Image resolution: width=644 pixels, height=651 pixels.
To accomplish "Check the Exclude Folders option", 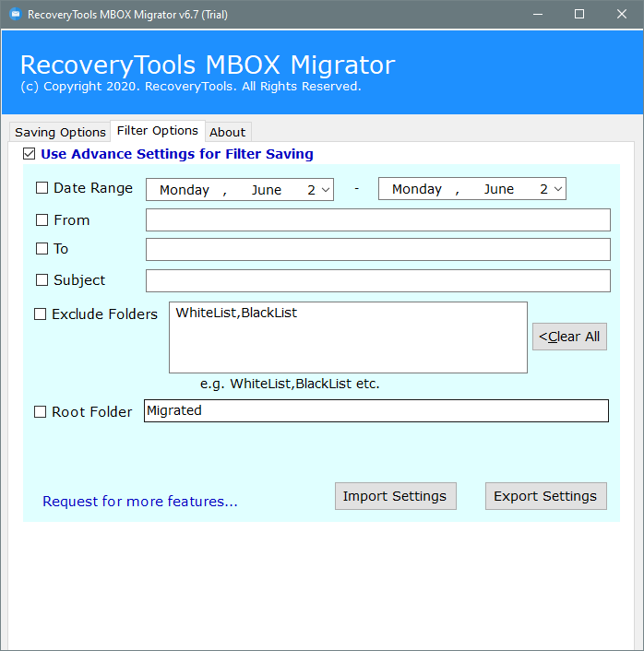I will coord(40,314).
